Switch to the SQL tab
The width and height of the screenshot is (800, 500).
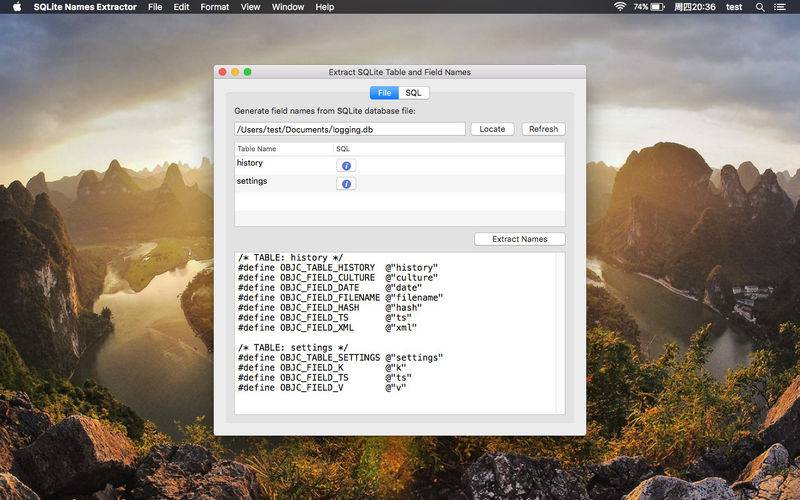click(414, 93)
